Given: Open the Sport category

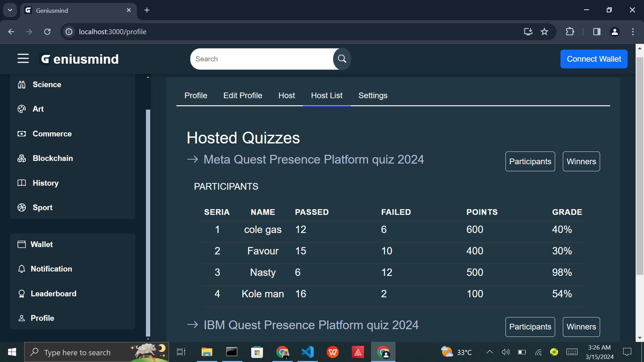Looking at the screenshot, I should 43,207.
